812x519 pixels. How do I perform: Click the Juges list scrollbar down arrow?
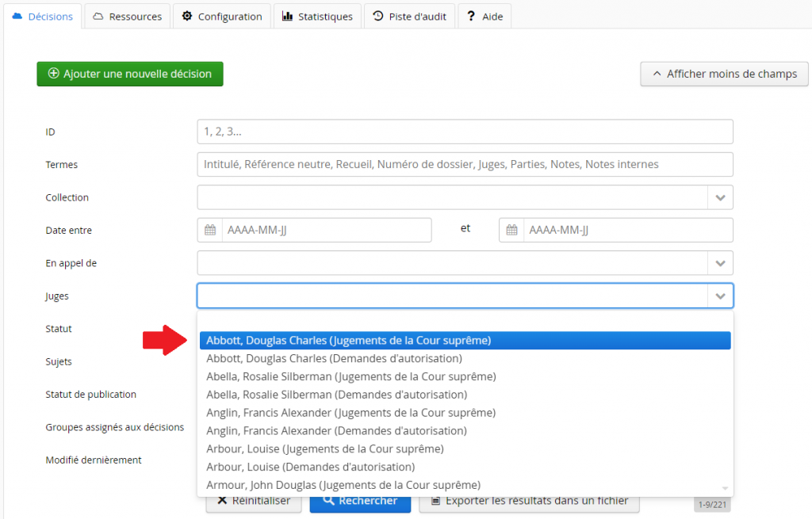tap(724, 487)
